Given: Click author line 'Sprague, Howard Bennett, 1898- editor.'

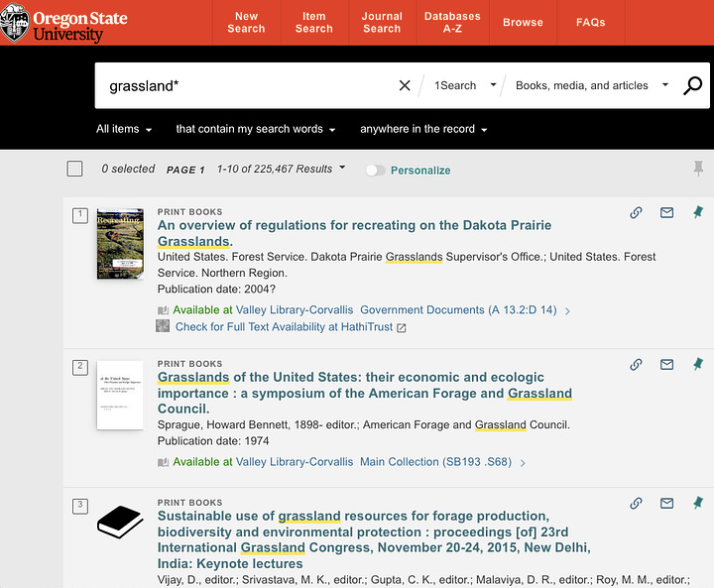Looking at the screenshot, I should click(x=258, y=425).
